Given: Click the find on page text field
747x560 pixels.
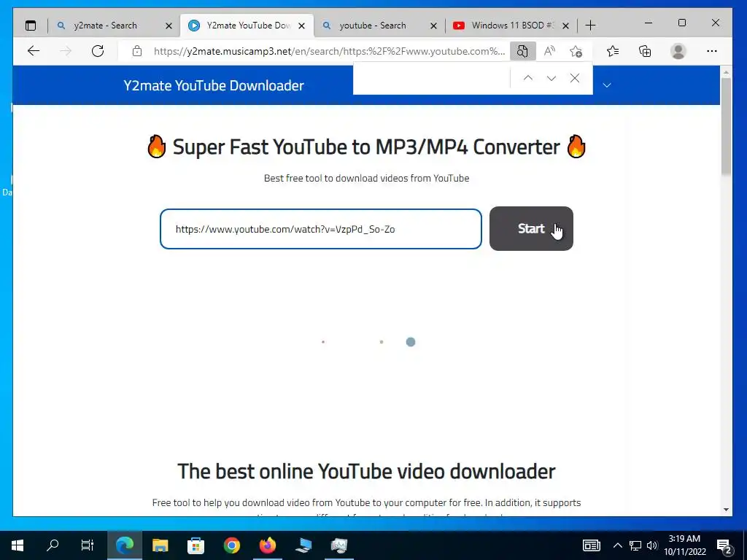Looking at the screenshot, I should pos(432,78).
